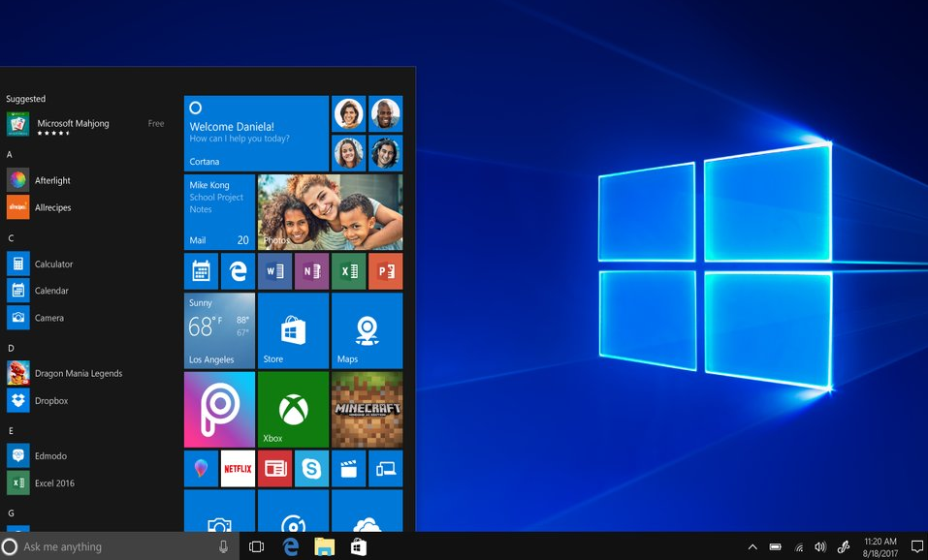Launch the Minecraft tile

coord(367,409)
